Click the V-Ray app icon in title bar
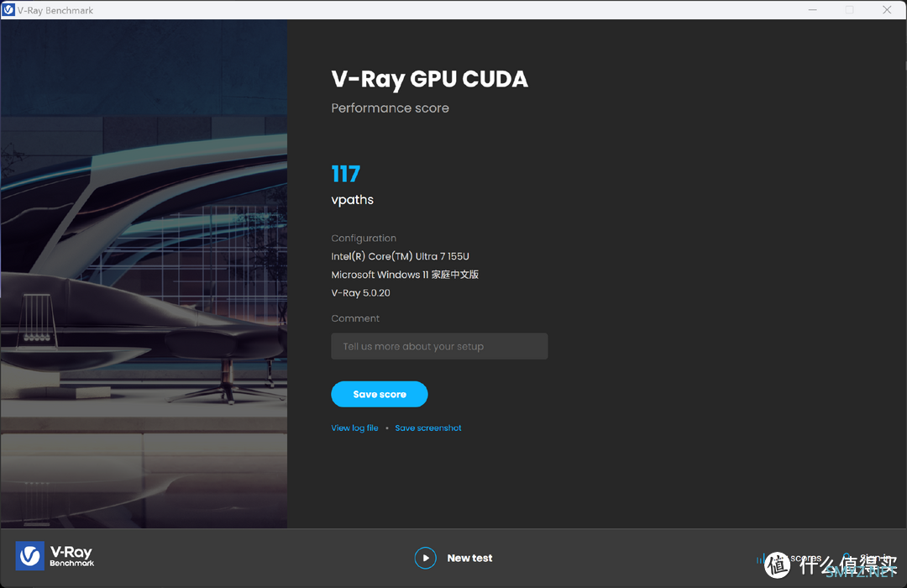 [8, 10]
